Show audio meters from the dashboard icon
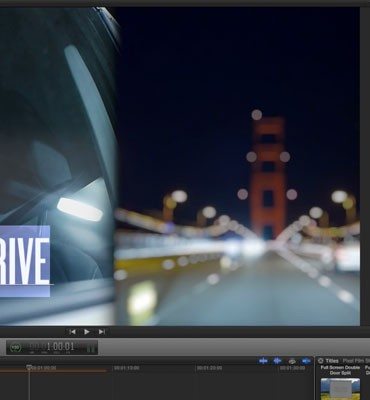 click(x=91, y=349)
